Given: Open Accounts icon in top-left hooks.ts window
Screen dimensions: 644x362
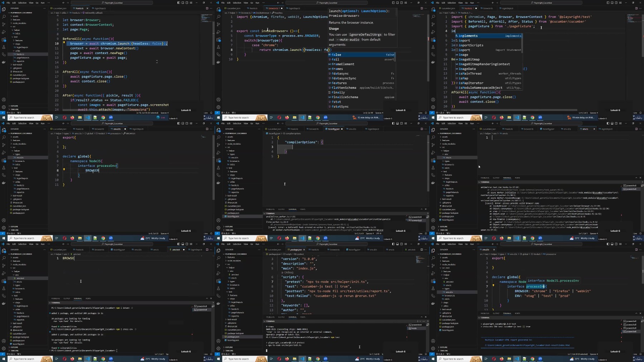Looking at the screenshot, I should pyautogui.click(x=4, y=100).
